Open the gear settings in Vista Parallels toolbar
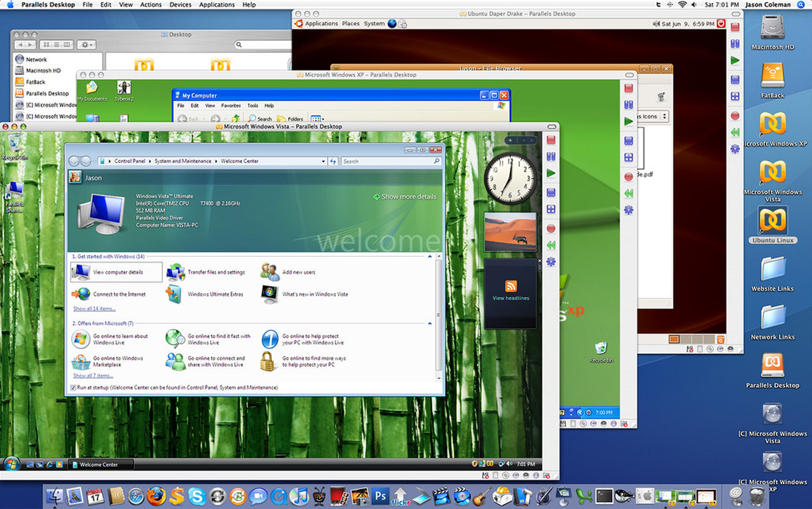The width and height of the screenshot is (812, 509). pos(551,261)
